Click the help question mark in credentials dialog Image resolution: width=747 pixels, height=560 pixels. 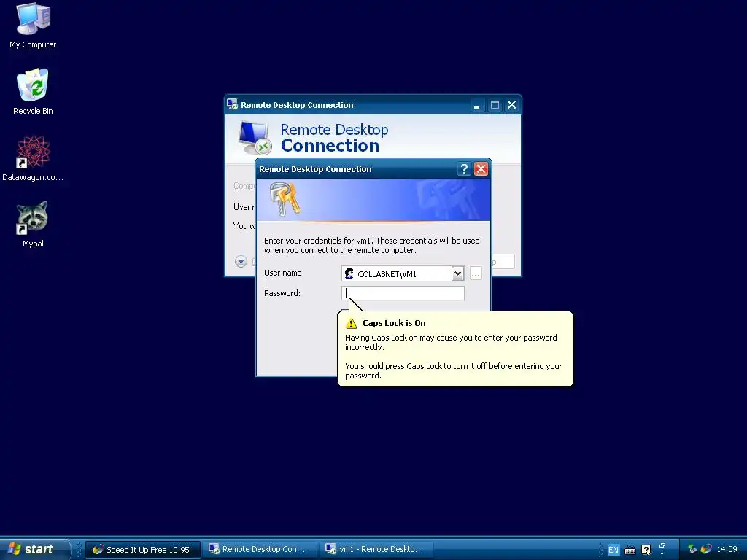[x=464, y=169]
